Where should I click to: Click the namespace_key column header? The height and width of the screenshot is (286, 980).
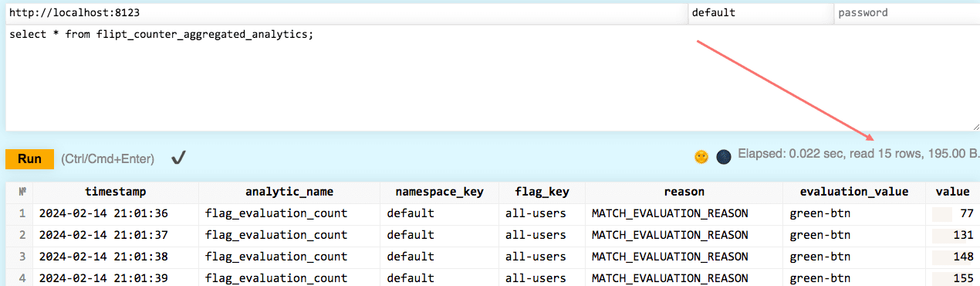(x=440, y=192)
